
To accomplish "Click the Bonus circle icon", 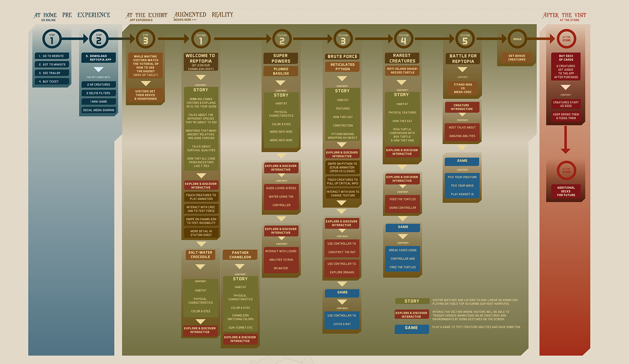I will (x=517, y=39).
